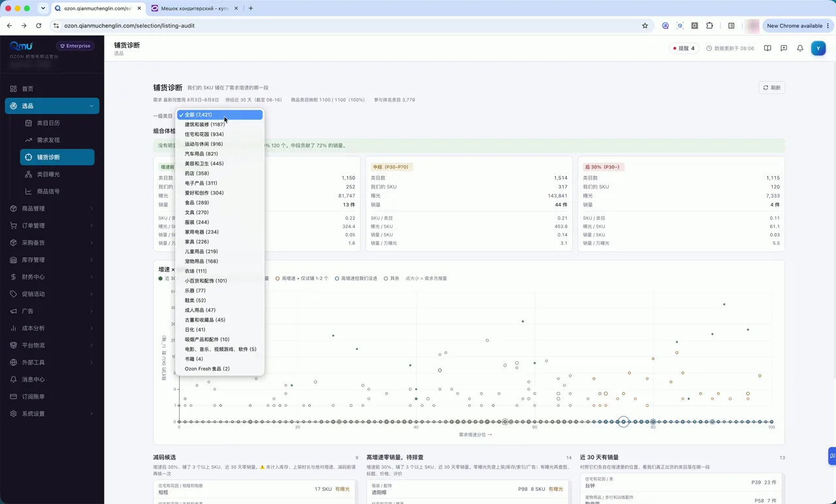Expand the 成本分析 menu
Viewport: 836px width, 504px height.
[x=52, y=328]
